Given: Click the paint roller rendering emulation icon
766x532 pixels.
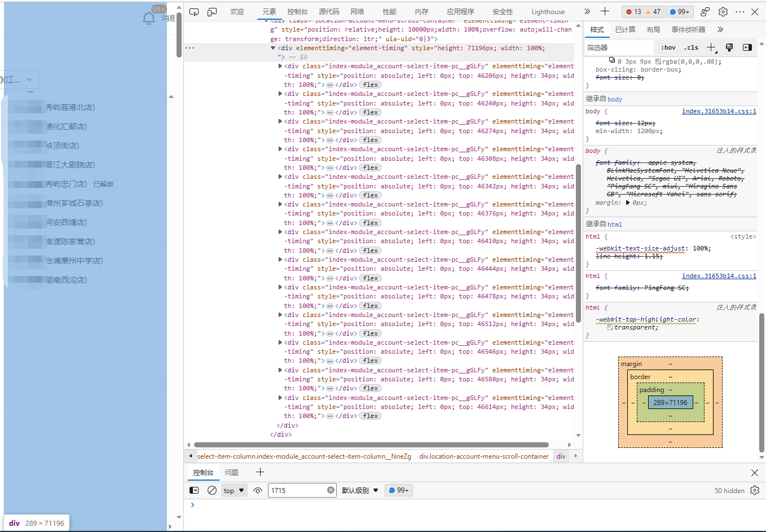Looking at the screenshot, I should [x=729, y=47].
